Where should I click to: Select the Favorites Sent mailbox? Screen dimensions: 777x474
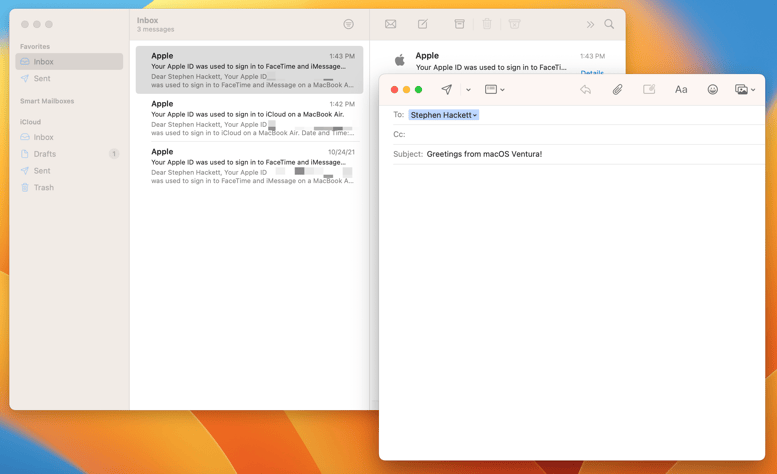[69, 78]
